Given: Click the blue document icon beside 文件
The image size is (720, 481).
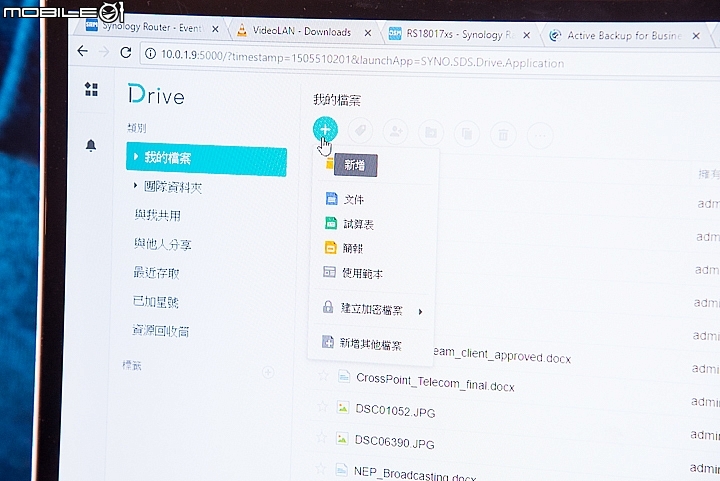Looking at the screenshot, I should pos(331,198).
